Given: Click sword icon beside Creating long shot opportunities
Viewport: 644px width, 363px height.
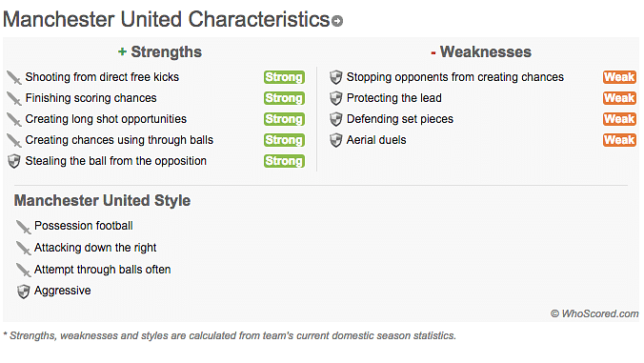Looking at the screenshot, I should [14, 119].
